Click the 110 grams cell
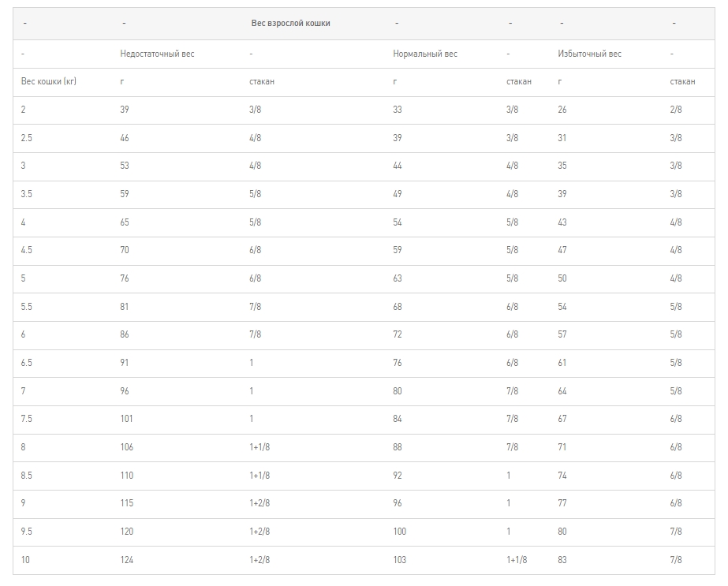 point(127,476)
